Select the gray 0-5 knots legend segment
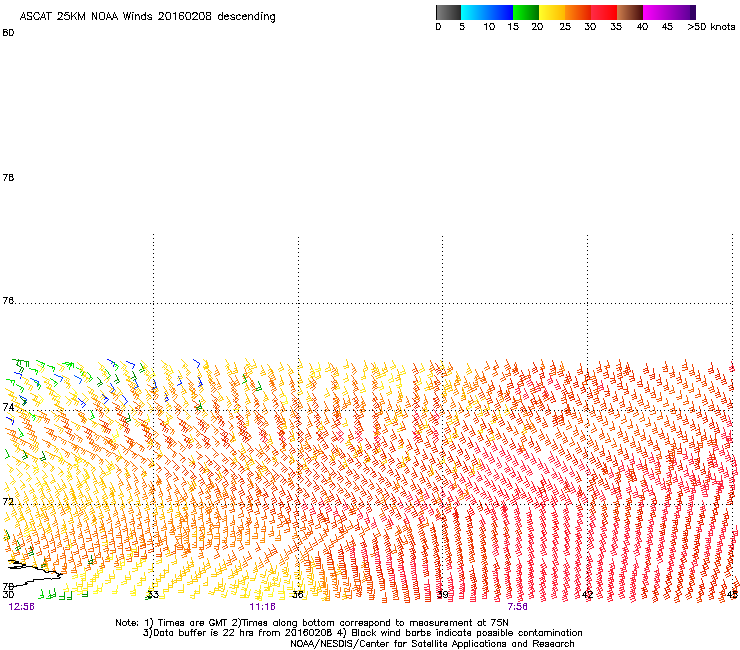740x650 pixels. [448, 12]
